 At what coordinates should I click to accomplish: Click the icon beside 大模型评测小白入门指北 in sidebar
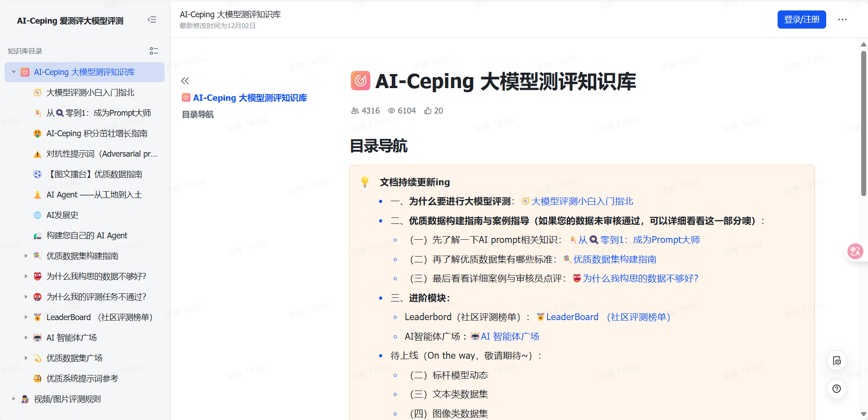point(38,93)
